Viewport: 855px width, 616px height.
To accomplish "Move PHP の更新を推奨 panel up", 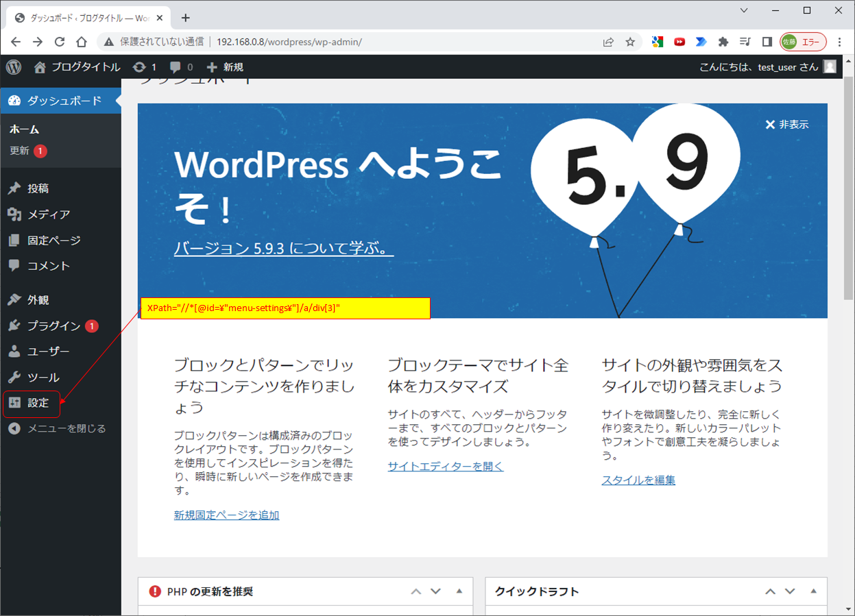I will (416, 591).
